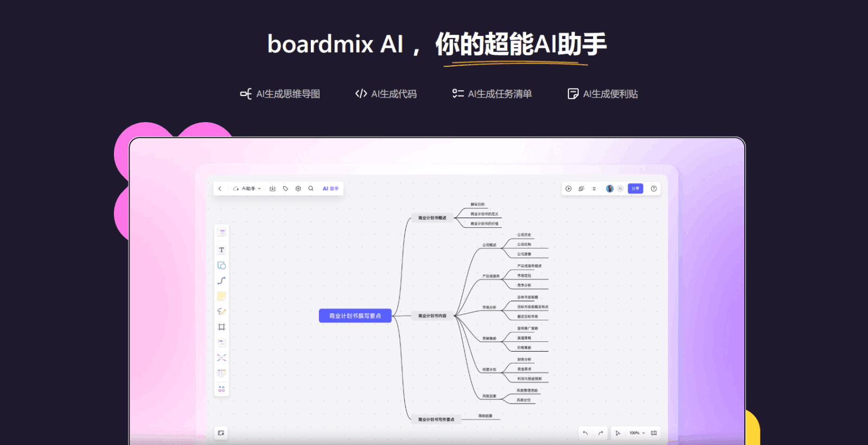Open the AI 助手 assistant button
Screen dimensions: 868x445
(330, 189)
